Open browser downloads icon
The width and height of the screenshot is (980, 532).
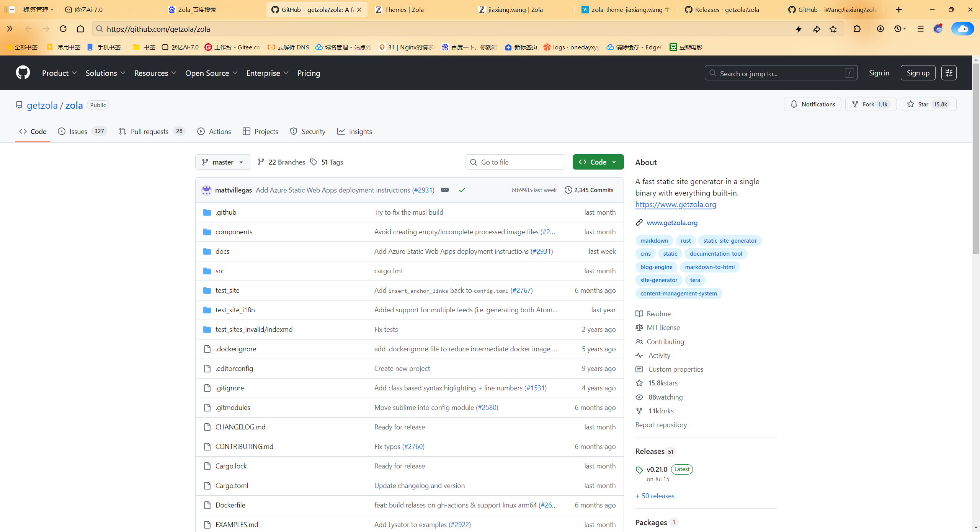880,29
